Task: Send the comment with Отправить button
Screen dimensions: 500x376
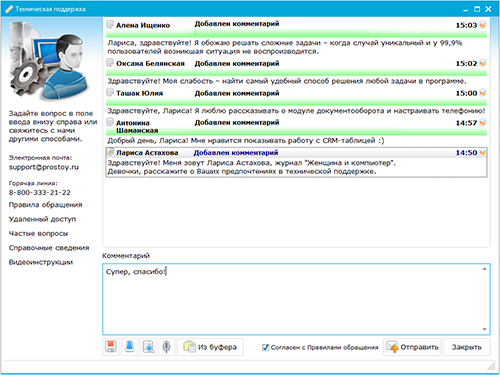Action: [x=412, y=347]
